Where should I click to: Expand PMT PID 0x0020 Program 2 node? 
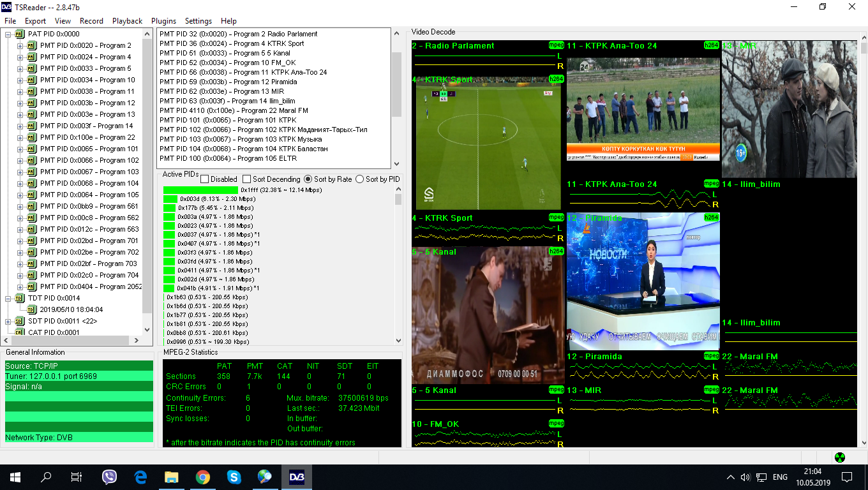click(20, 45)
